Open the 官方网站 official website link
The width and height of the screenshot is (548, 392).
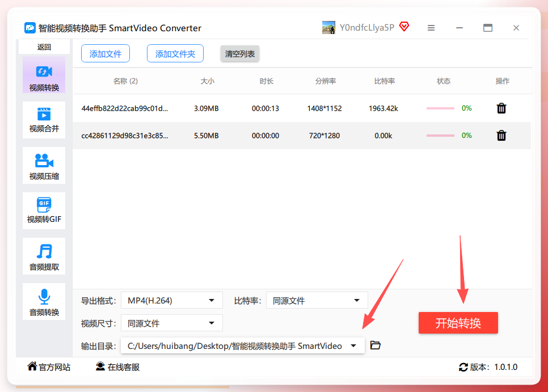[49, 367]
